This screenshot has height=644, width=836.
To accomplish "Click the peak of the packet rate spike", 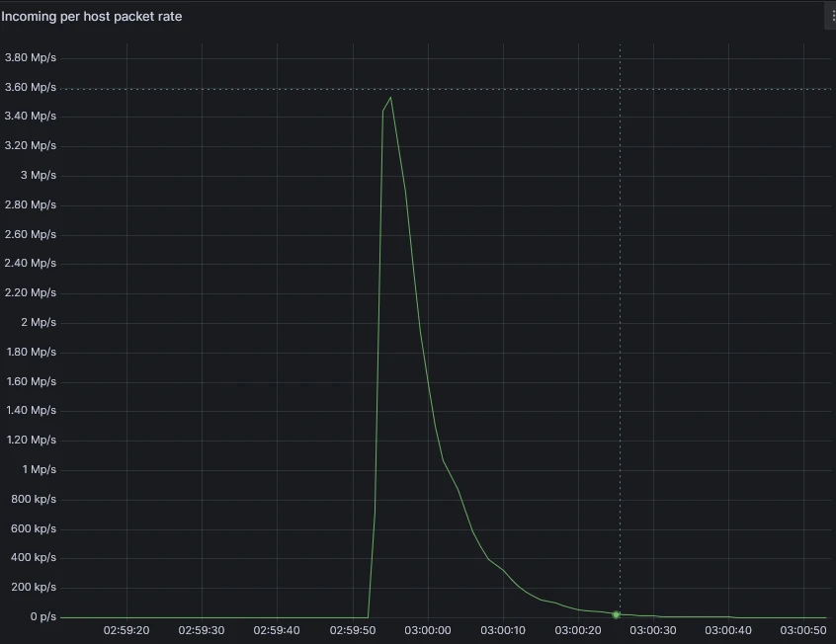I will (391, 97).
